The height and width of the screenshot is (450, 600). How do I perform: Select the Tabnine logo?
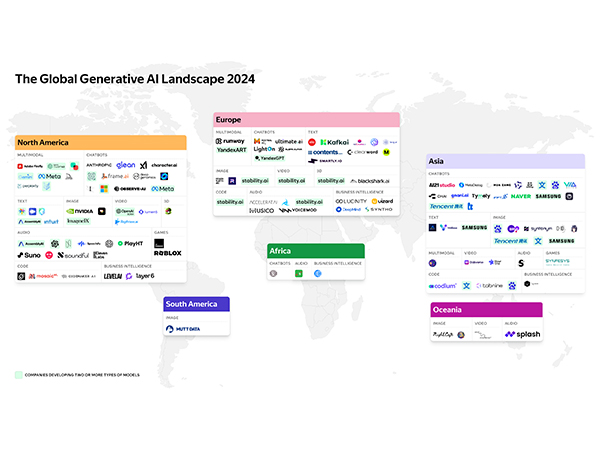click(489, 286)
